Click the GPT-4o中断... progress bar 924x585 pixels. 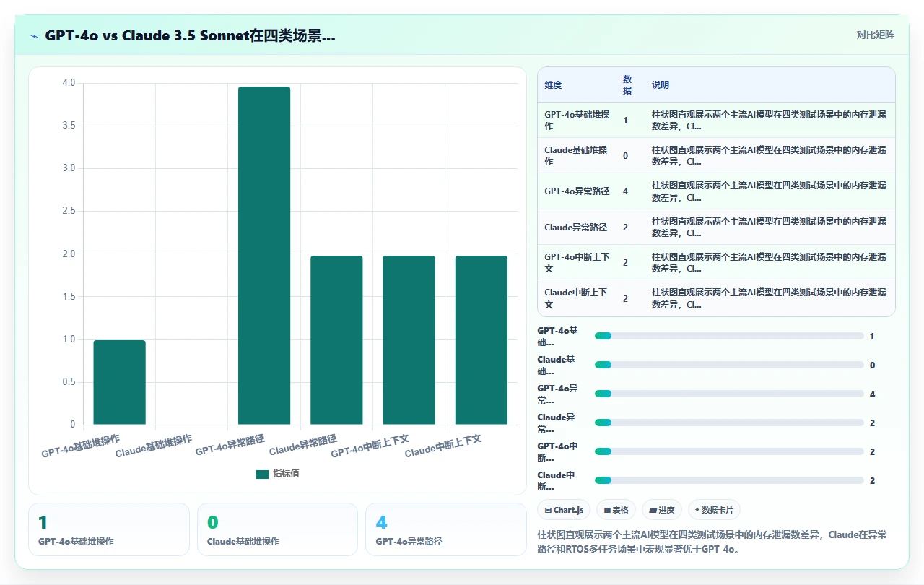729,451
